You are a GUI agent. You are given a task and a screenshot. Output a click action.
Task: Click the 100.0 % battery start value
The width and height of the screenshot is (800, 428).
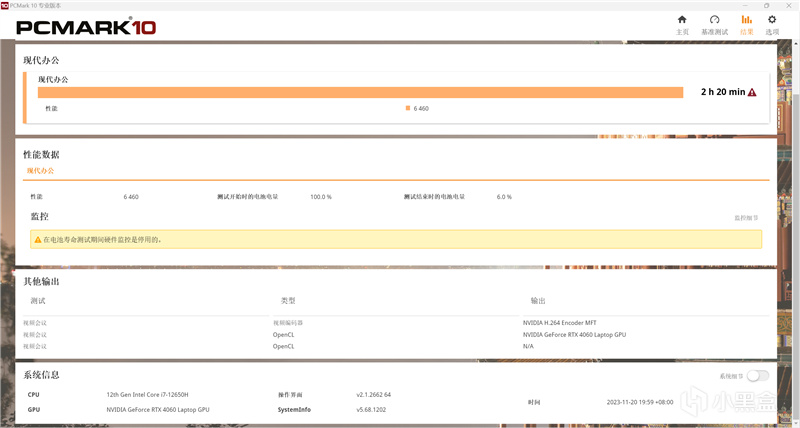pyautogui.click(x=321, y=197)
